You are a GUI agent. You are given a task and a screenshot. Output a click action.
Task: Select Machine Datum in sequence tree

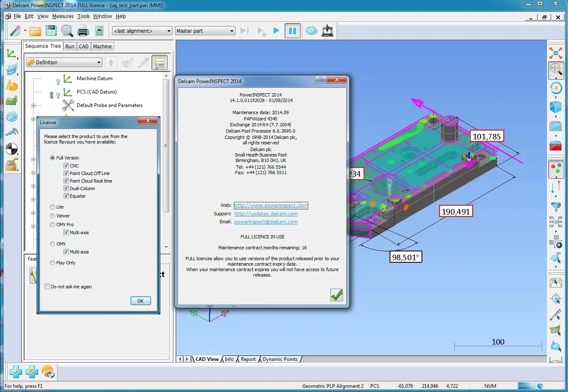click(94, 78)
